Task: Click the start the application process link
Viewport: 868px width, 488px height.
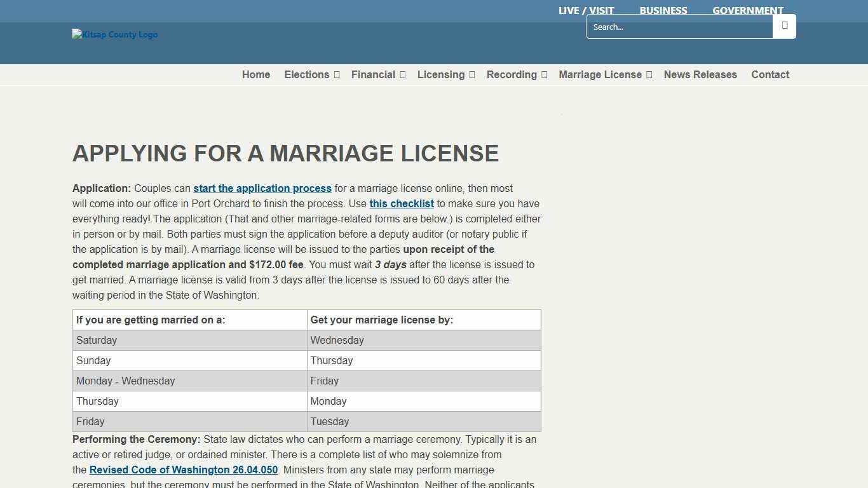Action: (x=262, y=188)
